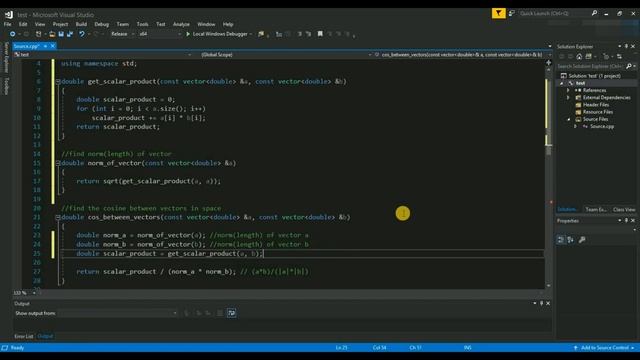Expand External Dependencies node
The image size is (640, 360).
568,98
